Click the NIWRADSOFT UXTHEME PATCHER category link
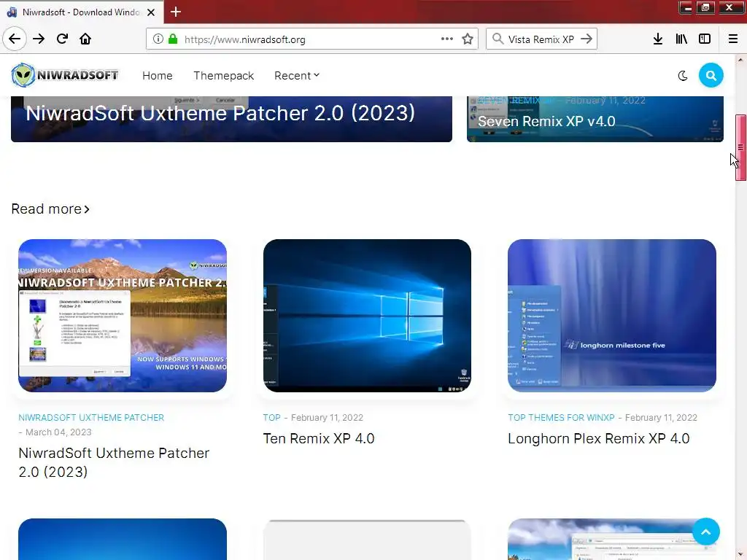The image size is (747, 560). point(91,418)
